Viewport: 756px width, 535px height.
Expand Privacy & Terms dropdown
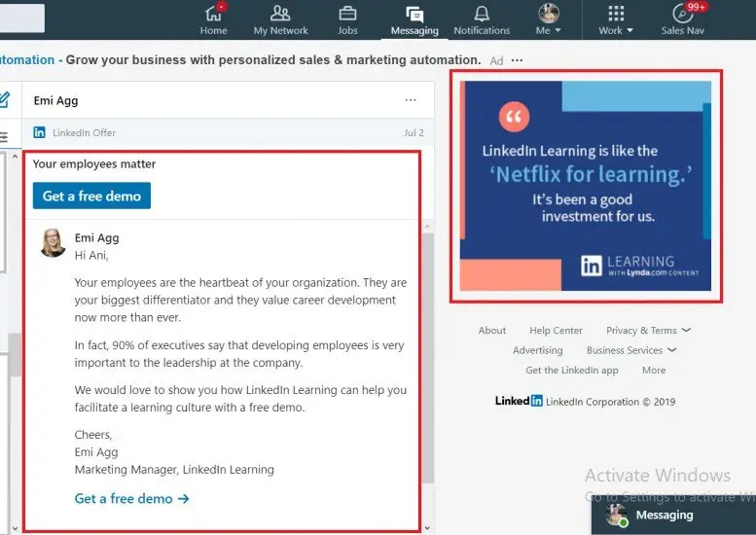pos(648,331)
